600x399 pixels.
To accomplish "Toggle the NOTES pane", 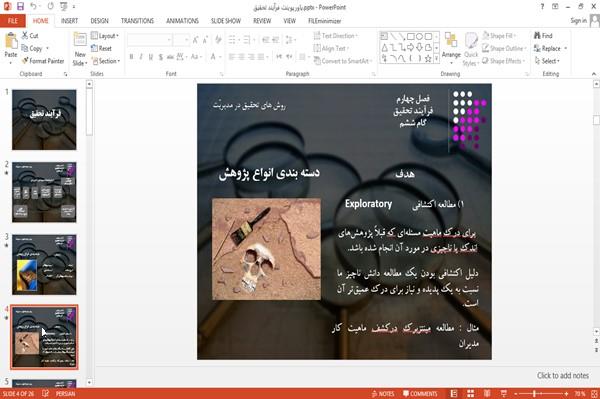I will coord(383,394).
